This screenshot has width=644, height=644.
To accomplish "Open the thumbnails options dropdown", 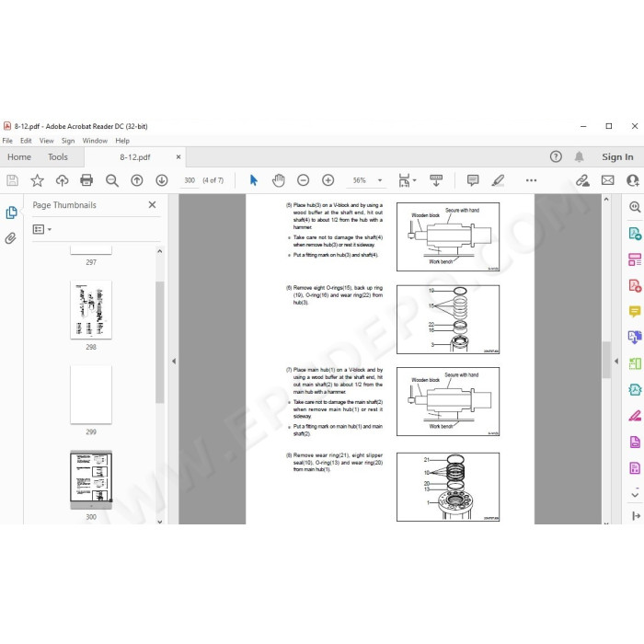I will [42, 229].
